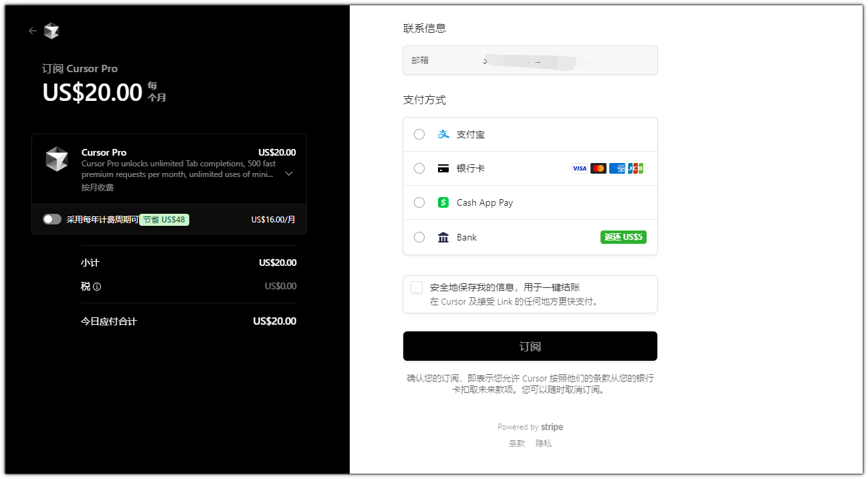
Task: Click the 订阅 Cursor Pro heading
Action: click(x=80, y=69)
